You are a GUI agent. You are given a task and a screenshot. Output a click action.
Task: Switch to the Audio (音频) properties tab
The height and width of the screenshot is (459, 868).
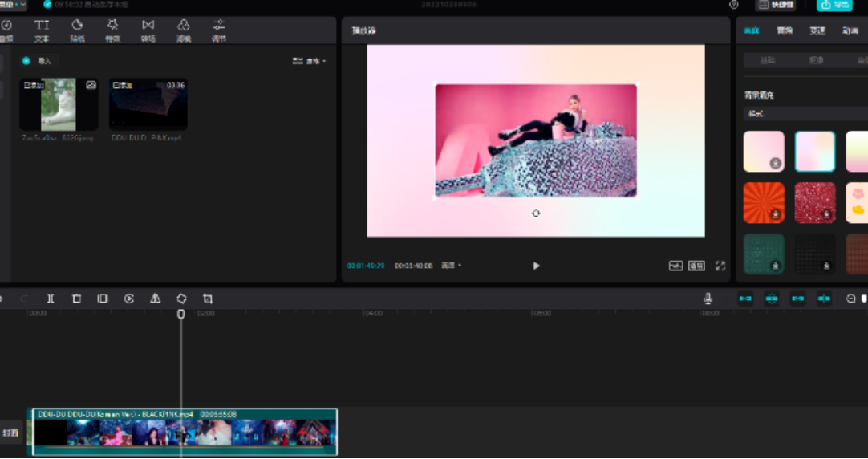click(x=784, y=30)
